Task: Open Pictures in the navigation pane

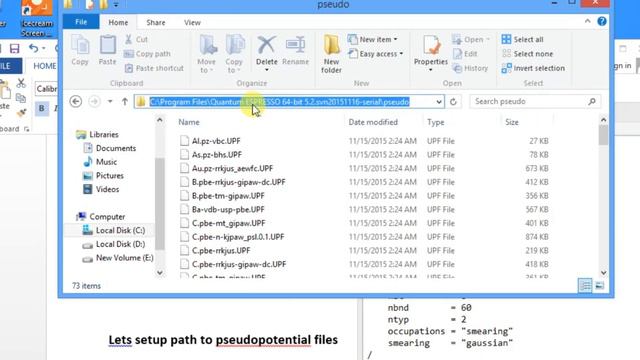Action: (103, 176)
